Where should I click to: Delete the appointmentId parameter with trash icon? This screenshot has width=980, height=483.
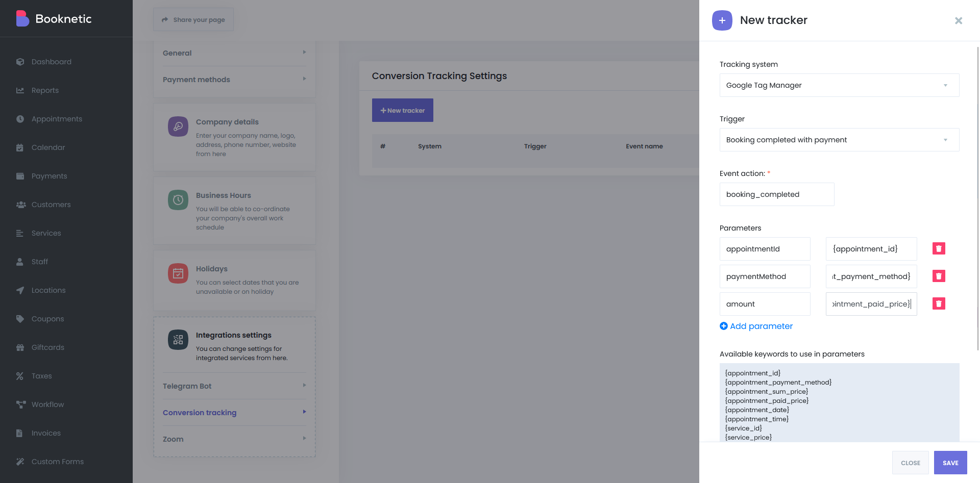click(939, 248)
